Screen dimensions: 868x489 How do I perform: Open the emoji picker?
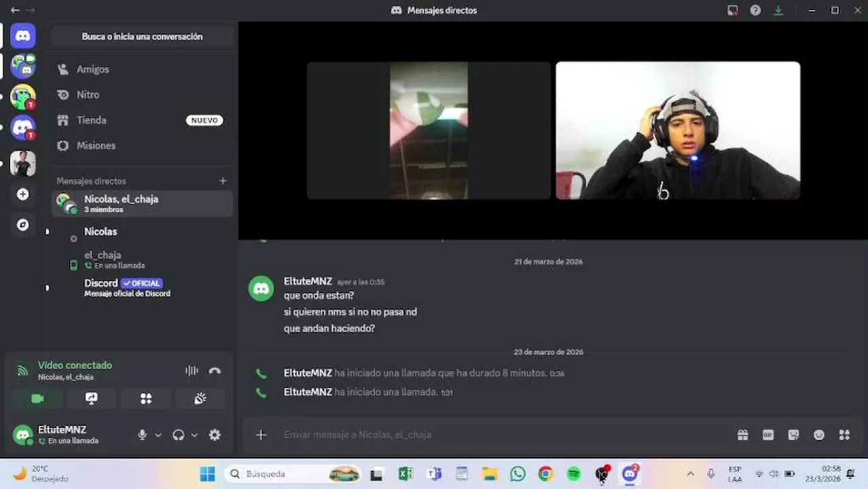(x=819, y=435)
